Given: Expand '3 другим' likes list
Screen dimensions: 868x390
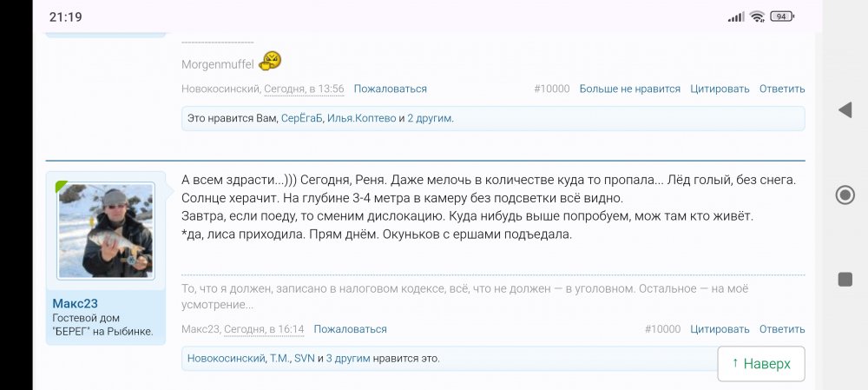Looking at the screenshot, I should [348, 358].
